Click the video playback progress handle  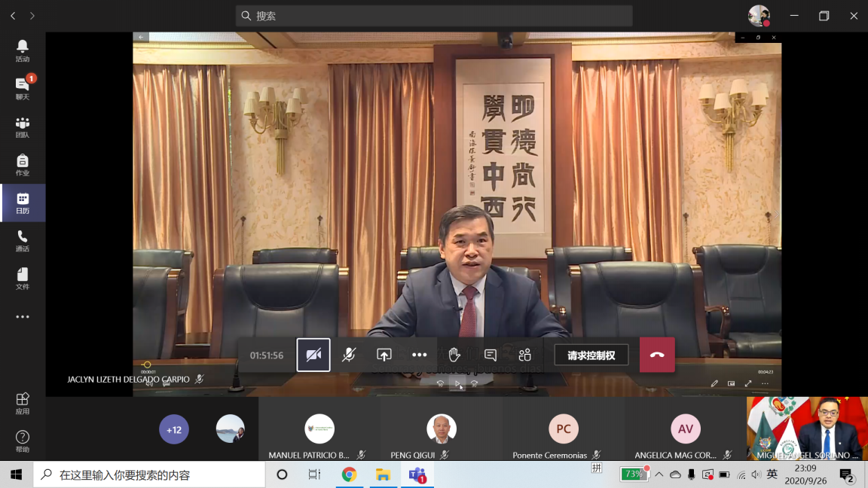[147, 364]
